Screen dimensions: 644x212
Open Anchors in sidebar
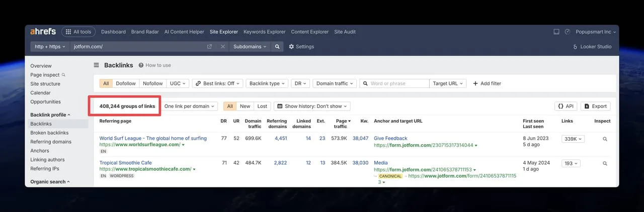40,151
